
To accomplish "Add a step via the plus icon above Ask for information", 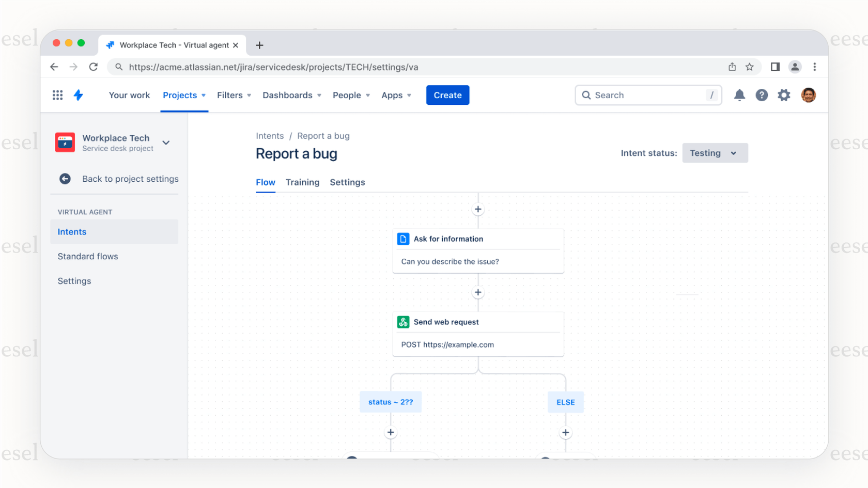I will click(478, 209).
